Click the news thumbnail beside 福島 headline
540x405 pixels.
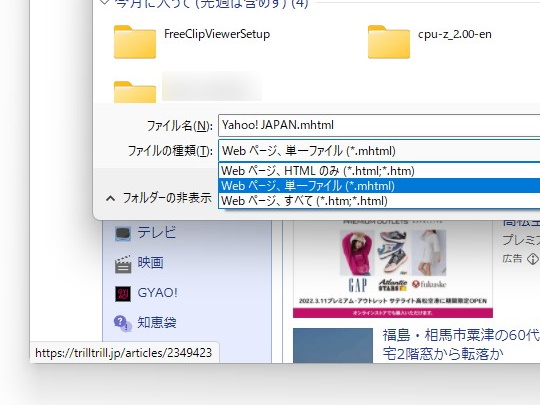click(x=333, y=345)
